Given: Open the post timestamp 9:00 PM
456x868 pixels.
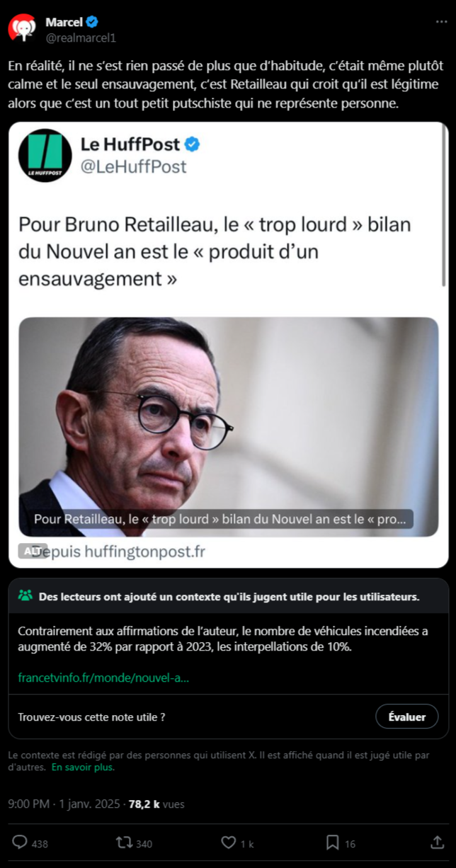Looking at the screenshot, I should coord(28,804).
